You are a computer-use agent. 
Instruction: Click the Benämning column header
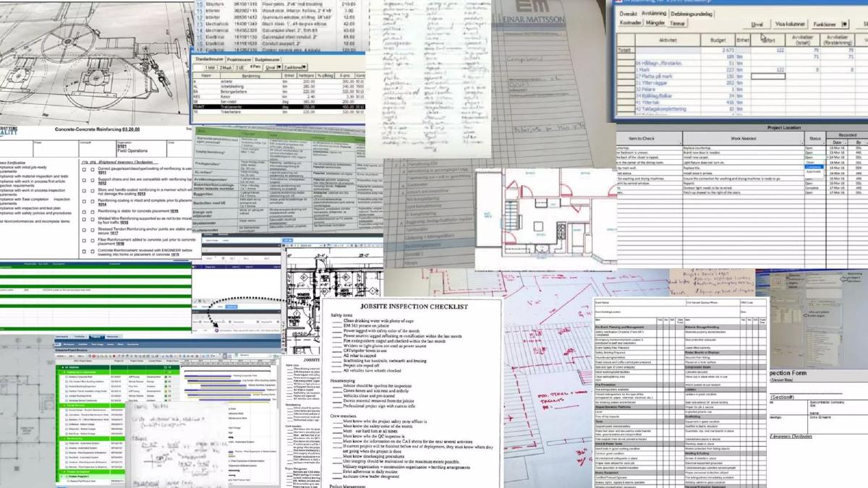pyautogui.click(x=250, y=76)
